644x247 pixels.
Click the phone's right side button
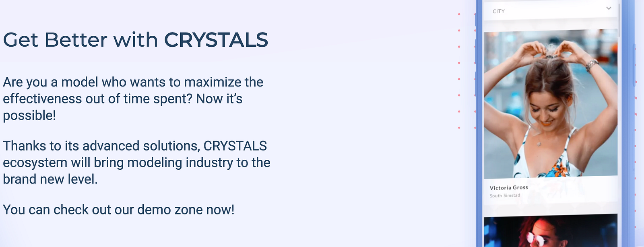pyautogui.click(x=635, y=64)
